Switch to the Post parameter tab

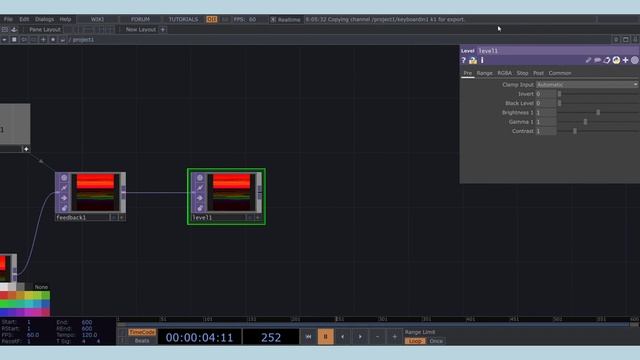click(x=538, y=73)
